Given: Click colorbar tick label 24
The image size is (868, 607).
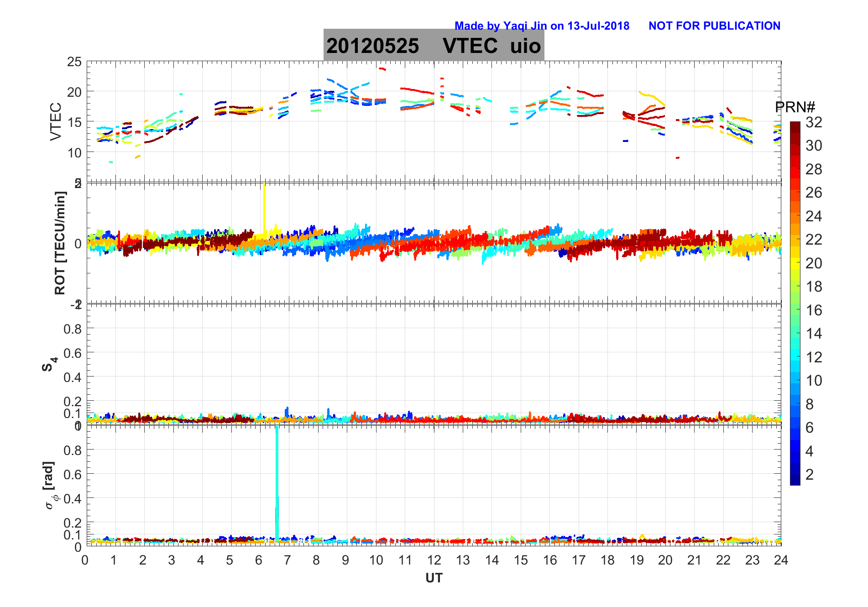Looking at the screenshot, I should point(814,216).
